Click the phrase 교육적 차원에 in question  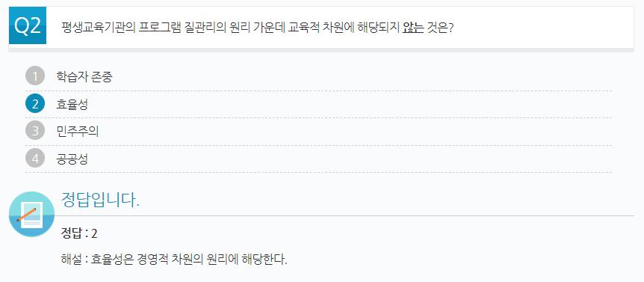[321, 28]
